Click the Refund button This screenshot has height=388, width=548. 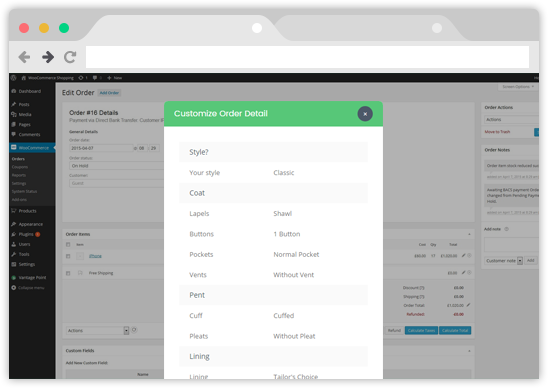click(x=394, y=331)
